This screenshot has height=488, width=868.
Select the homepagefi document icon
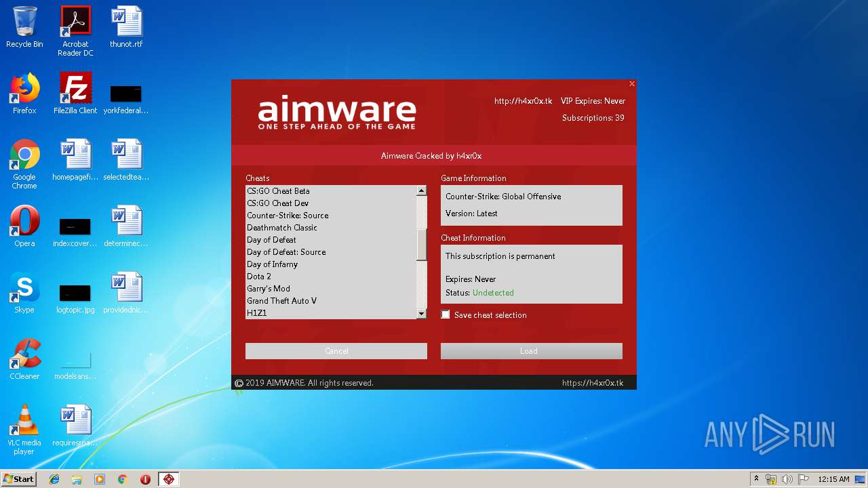(75, 160)
